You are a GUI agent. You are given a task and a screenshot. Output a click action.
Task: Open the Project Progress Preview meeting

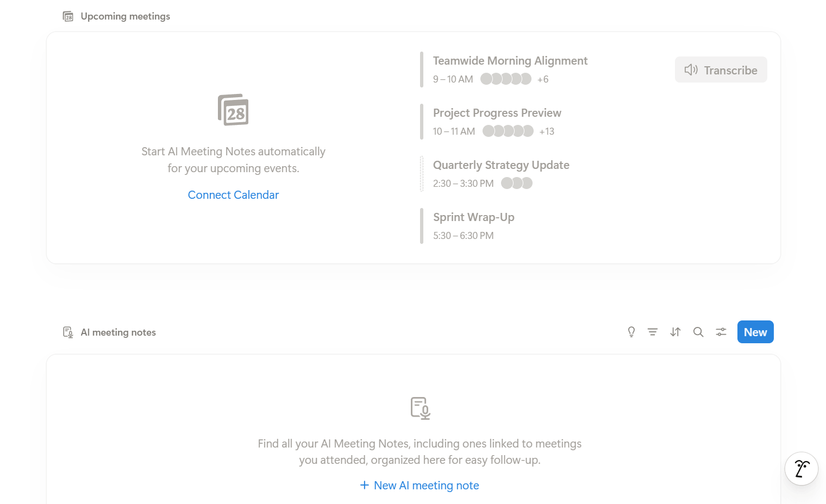(497, 113)
